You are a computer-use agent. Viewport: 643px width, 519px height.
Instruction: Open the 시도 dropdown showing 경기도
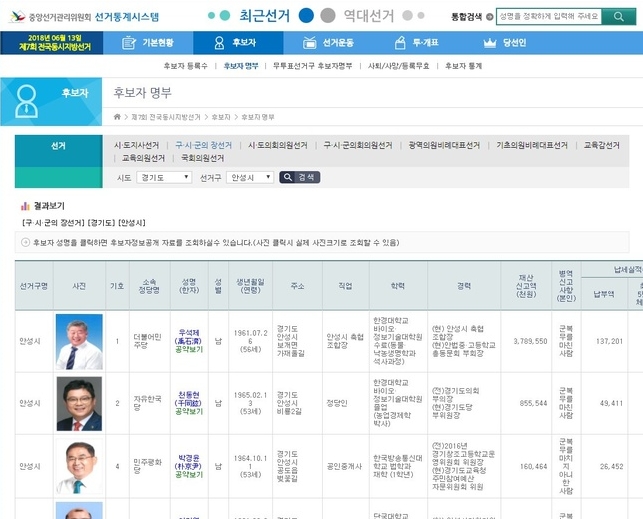pos(163,177)
